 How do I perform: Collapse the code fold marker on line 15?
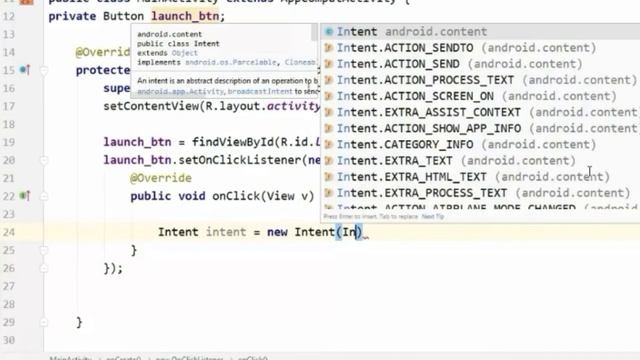[44, 71]
